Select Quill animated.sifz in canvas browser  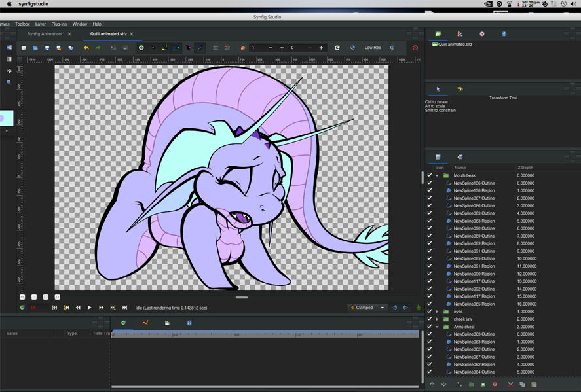pyautogui.click(x=455, y=45)
